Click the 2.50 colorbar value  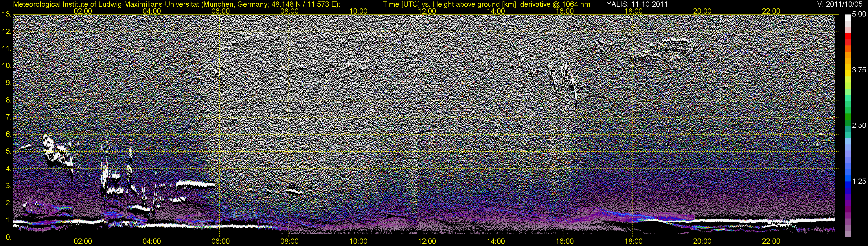(859, 126)
